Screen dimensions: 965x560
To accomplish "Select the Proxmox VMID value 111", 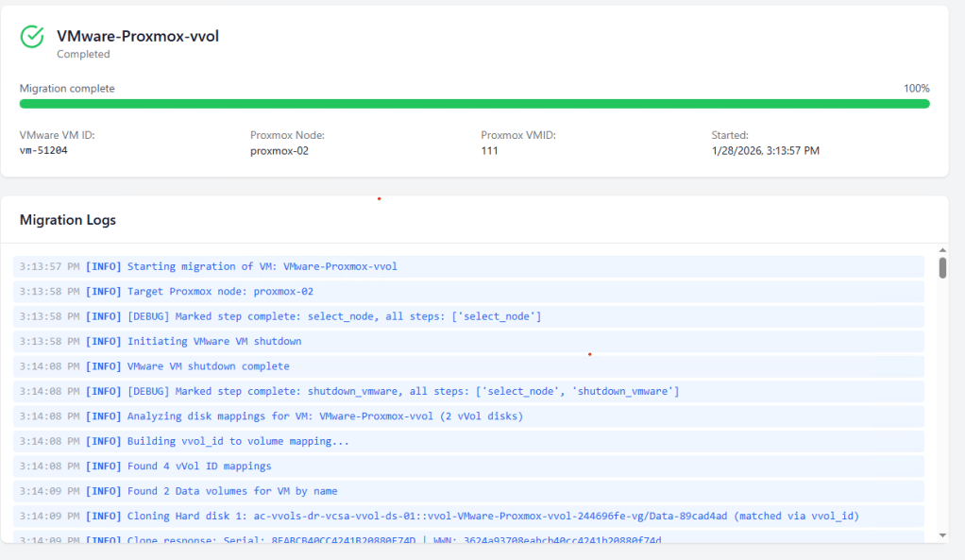I will (x=489, y=150).
